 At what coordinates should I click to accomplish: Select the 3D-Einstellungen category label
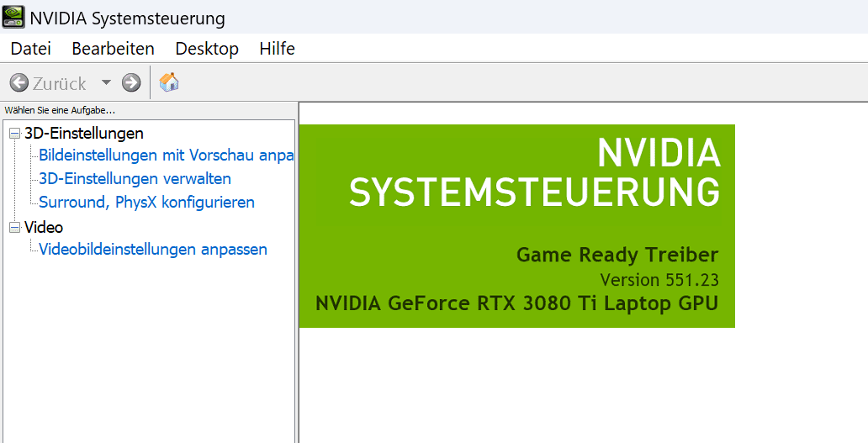[x=83, y=134]
